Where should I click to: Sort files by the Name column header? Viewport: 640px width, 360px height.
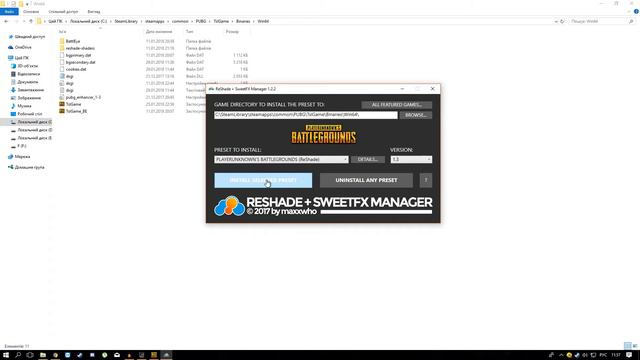[x=62, y=31]
